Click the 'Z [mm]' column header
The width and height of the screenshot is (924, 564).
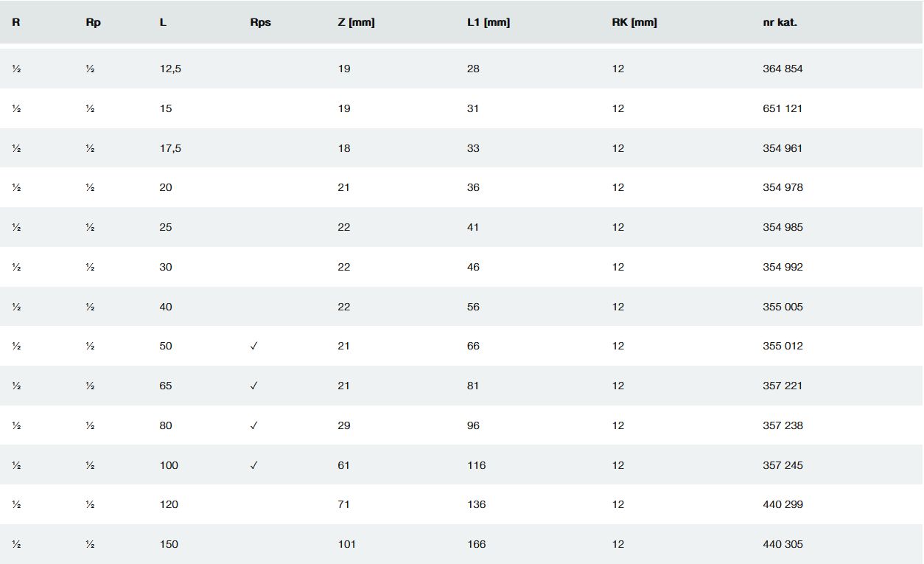pos(356,22)
